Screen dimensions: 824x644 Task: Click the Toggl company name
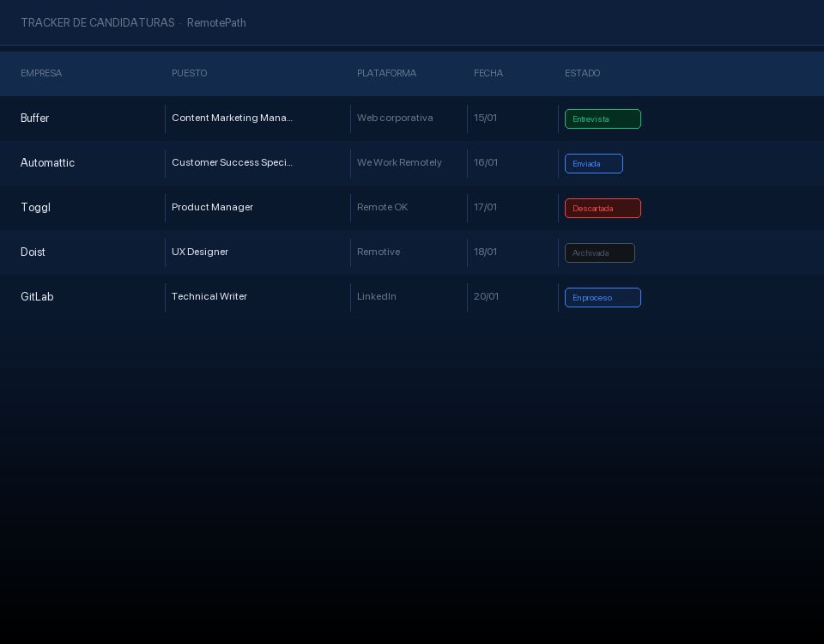pyautogui.click(x=36, y=207)
